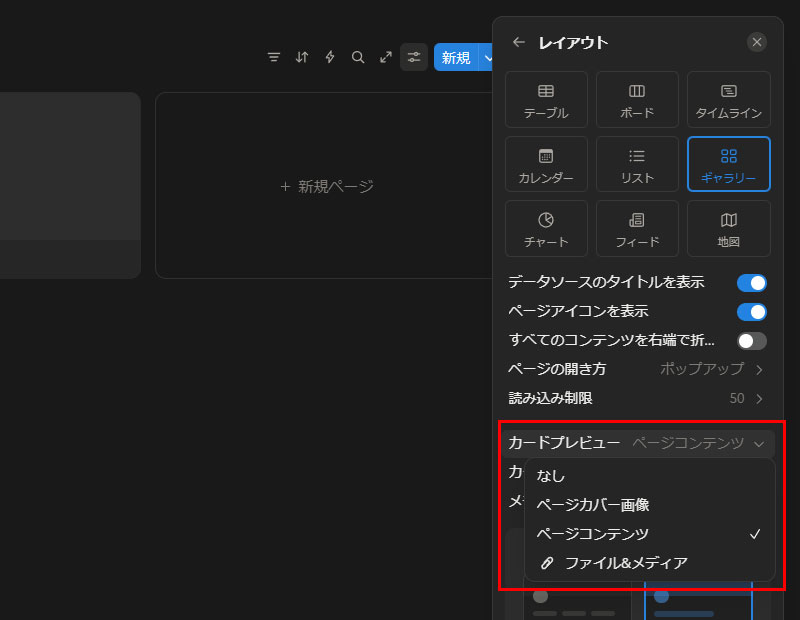Toggle ページアイコンを表示 switch
The height and width of the screenshot is (620, 800).
[751, 312]
